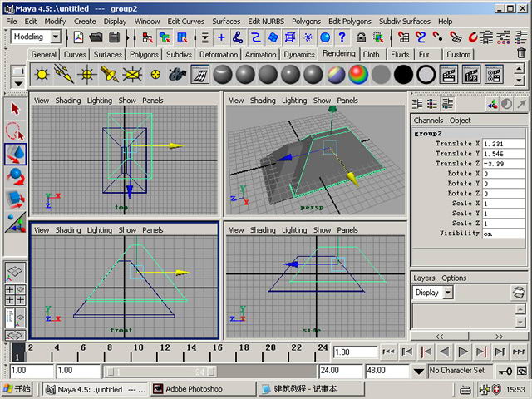Toggle Make Live blue sphere icon
This screenshot has width=532, height=399.
[x=325, y=37]
